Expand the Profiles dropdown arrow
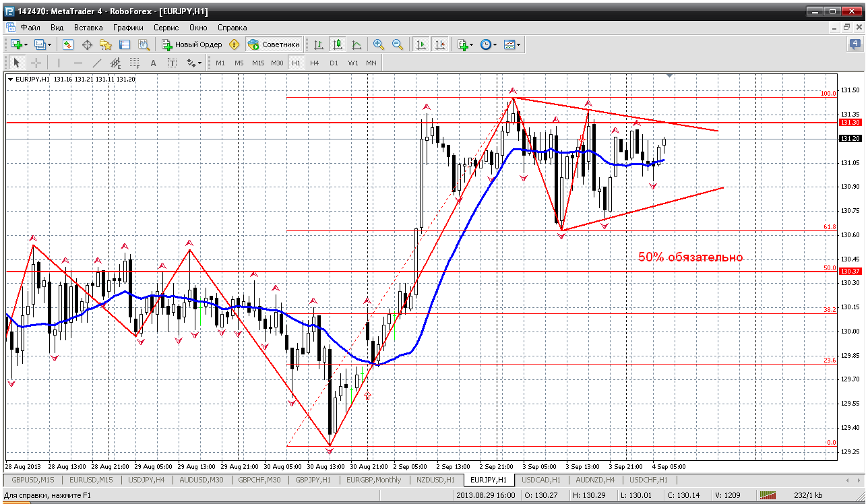 point(50,45)
